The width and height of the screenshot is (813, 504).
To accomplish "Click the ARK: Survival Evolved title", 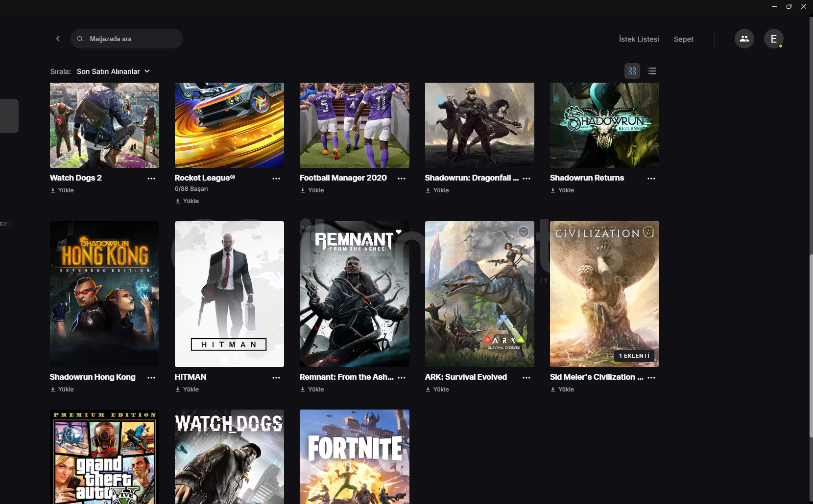I will tap(466, 377).
